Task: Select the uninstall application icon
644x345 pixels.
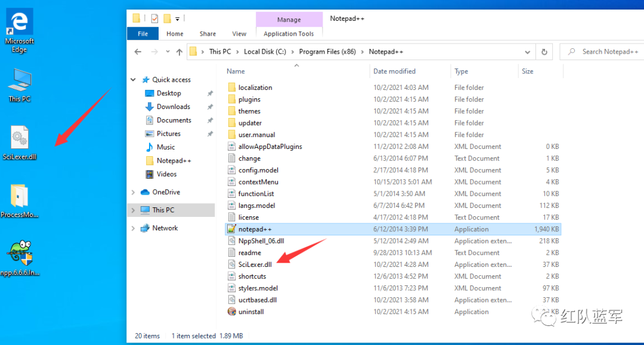Action: click(231, 312)
